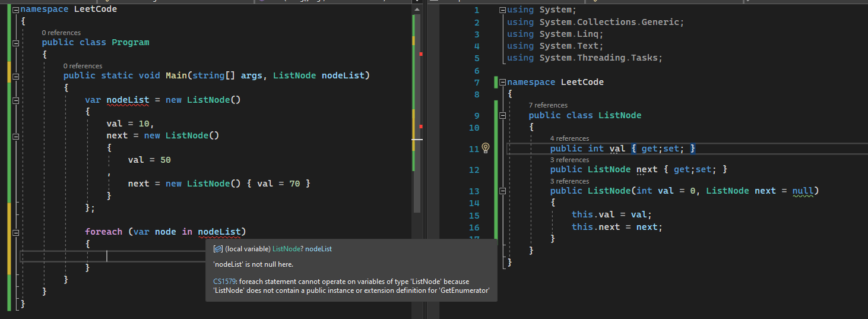Click line number 13 in right editor
868x319 pixels.
(x=474, y=191)
